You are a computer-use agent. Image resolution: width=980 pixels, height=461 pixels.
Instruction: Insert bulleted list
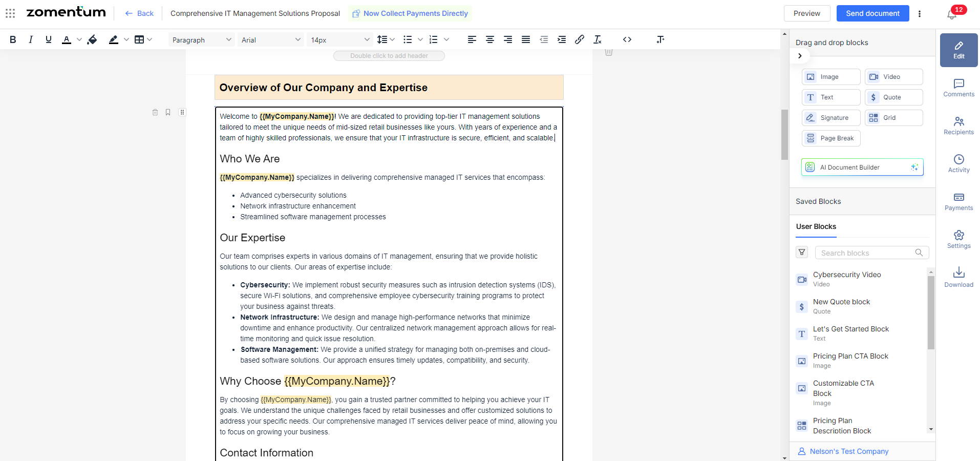pyautogui.click(x=408, y=39)
